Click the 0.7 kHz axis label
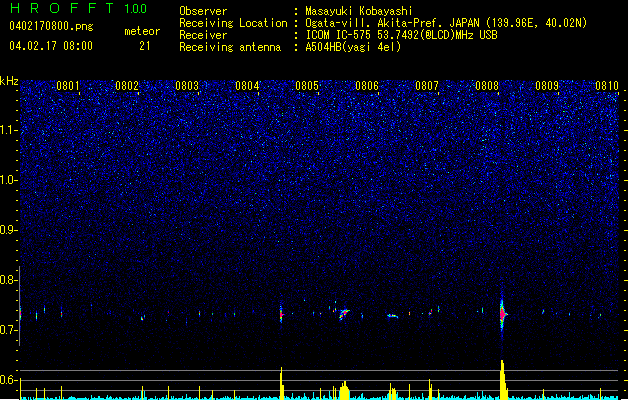629x400 pixels. click(x=8, y=330)
